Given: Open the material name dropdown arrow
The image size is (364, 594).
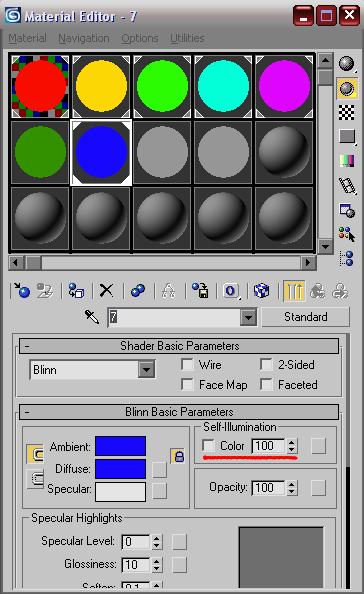Looking at the screenshot, I should click(x=248, y=317).
